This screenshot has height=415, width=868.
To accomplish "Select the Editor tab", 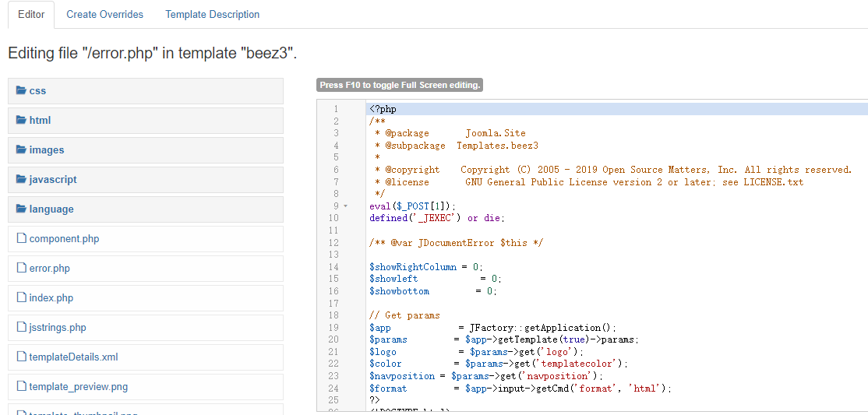I will pos(31,15).
